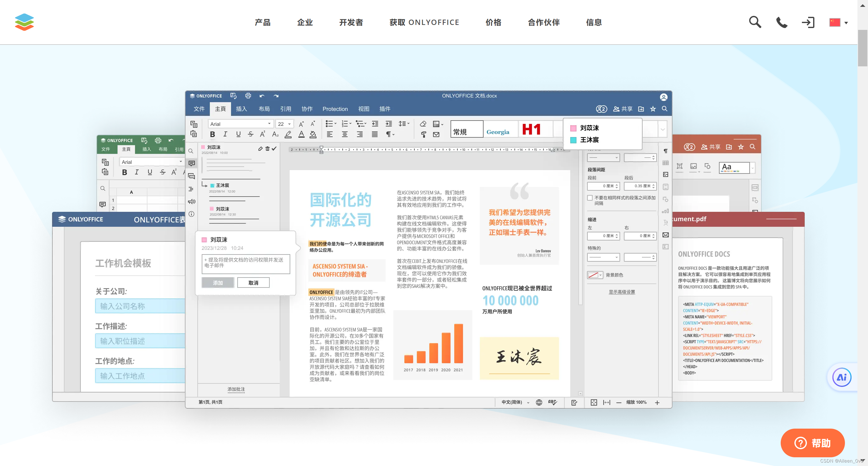Click the orange 帮助 help button
Screen dimensions: 868x466
(813, 442)
